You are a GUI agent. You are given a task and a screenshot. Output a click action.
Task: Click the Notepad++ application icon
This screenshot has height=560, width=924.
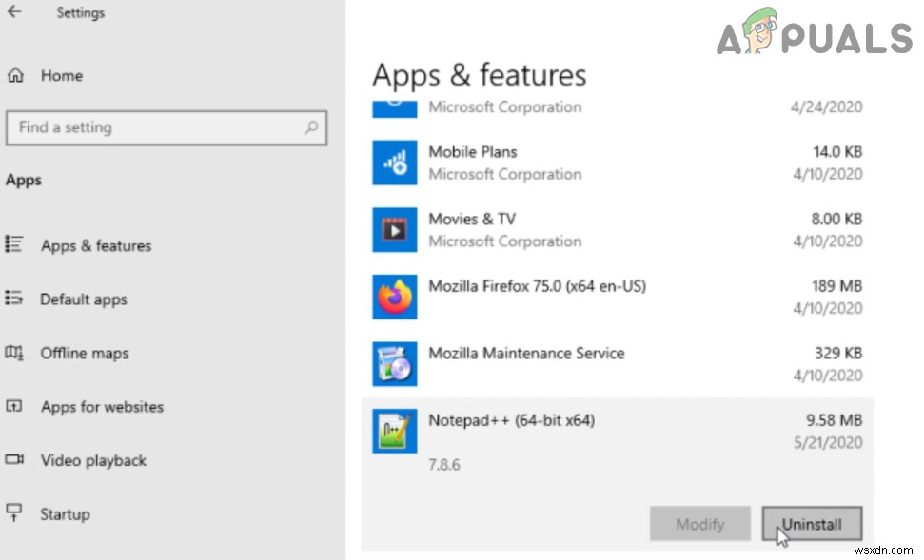[x=394, y=430]
